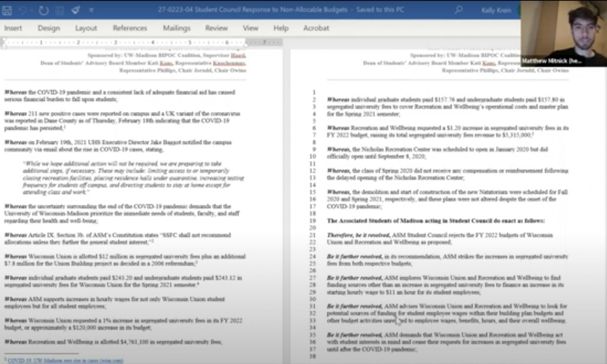This screenshot has height=364, width=607.
Task: Click the COVID-19 UW-Madison footnote hyperlink
Action: point(65,360)
